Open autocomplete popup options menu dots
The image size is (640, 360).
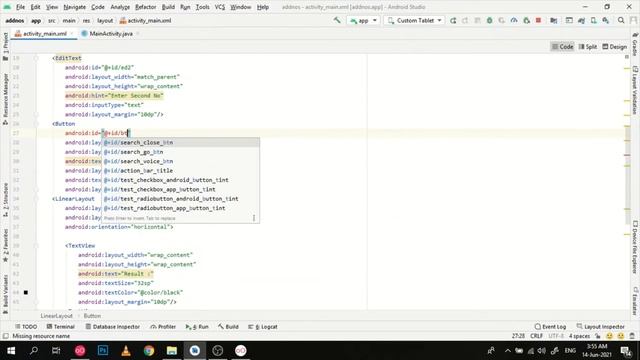coord(254,218)
